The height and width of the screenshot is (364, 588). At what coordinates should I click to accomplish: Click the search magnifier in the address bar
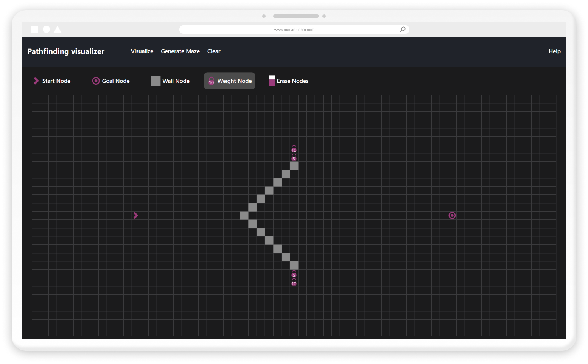(x=403, y=30)
